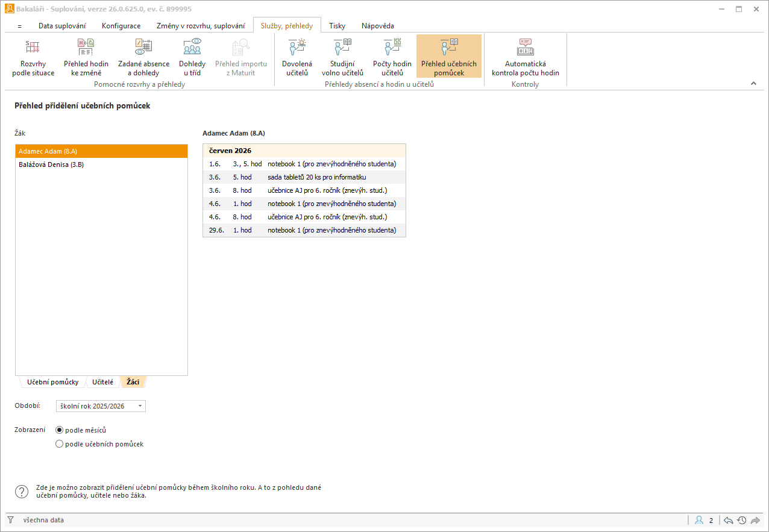The width and height of the screenshot is (769, 532).
Task: Open Rozvrhy podle situace
Action: (33, 57)
